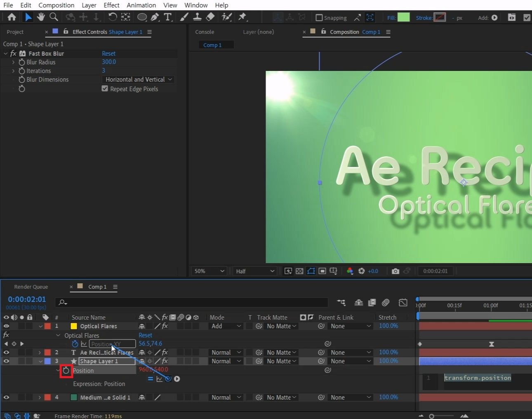The image size is (532, 419).
Task: Open Track Matte dropdown for Shape Layer 1
Action: click(281, 361)
